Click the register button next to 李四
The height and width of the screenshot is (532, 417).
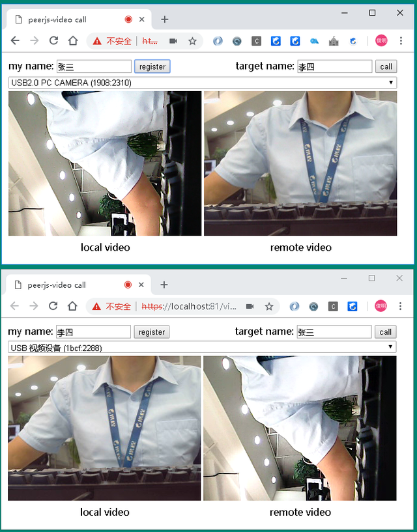click(152, 332)
